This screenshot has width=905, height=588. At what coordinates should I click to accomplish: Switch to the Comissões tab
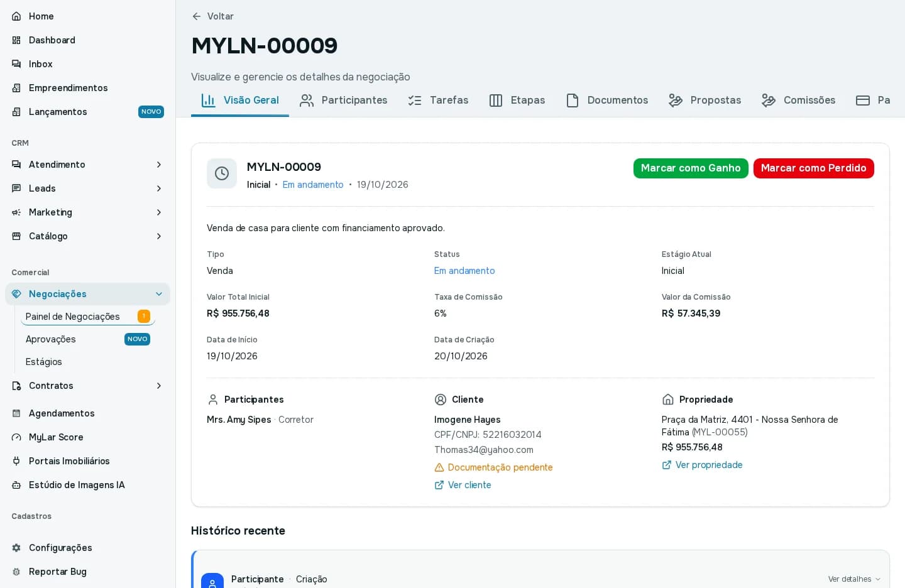coord(798,101)
